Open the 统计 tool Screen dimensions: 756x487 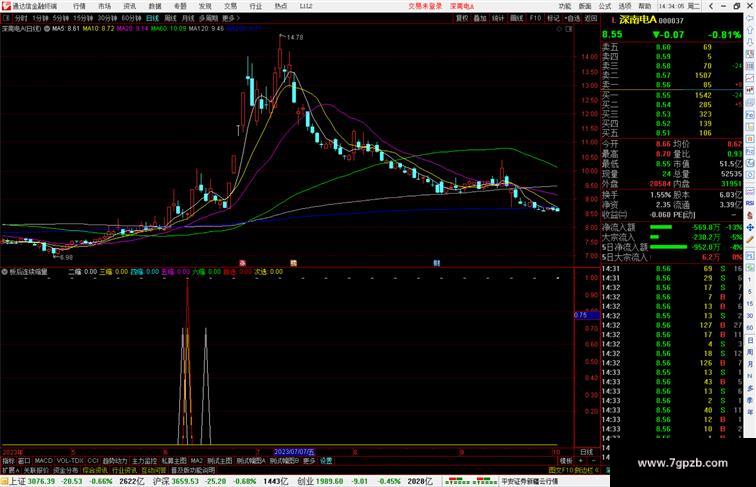pos(498,18)
